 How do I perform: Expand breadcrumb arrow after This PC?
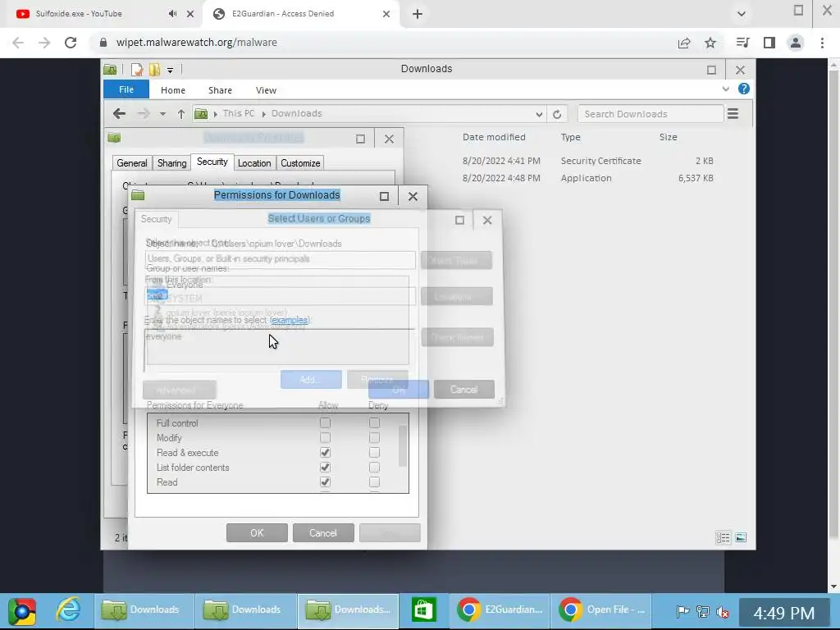pos(264,114)
